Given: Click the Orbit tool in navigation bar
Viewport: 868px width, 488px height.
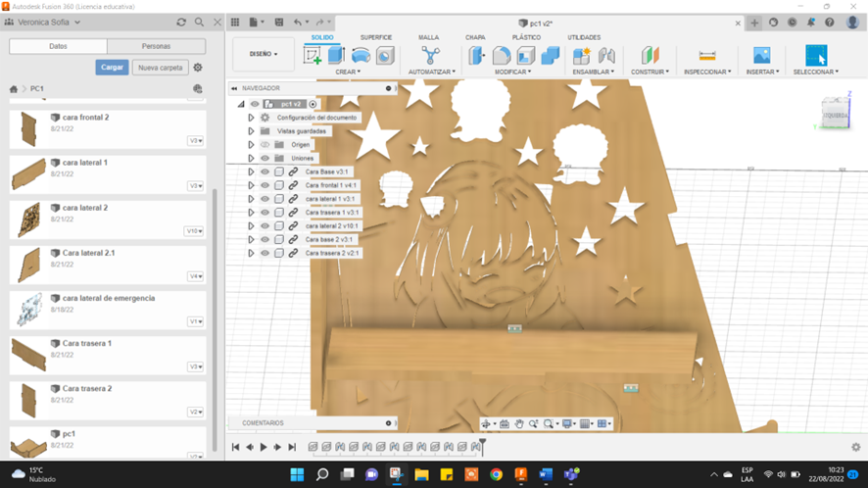Looking at the screenshot, I should (486, 423).
